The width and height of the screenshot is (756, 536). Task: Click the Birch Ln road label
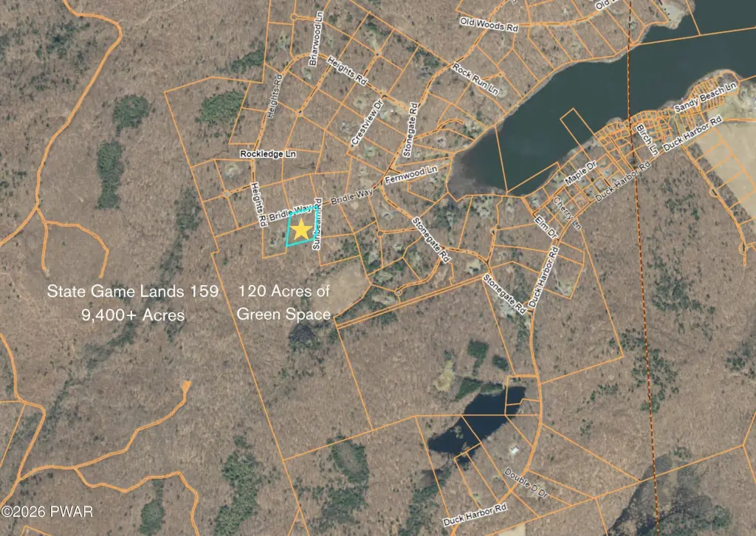(646, 139)
